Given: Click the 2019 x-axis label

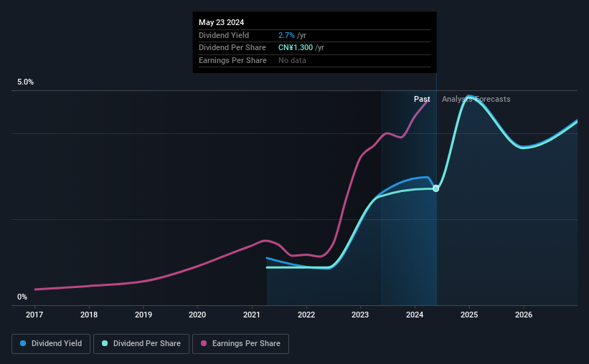Looking at the screenshot, I should 143,315.
